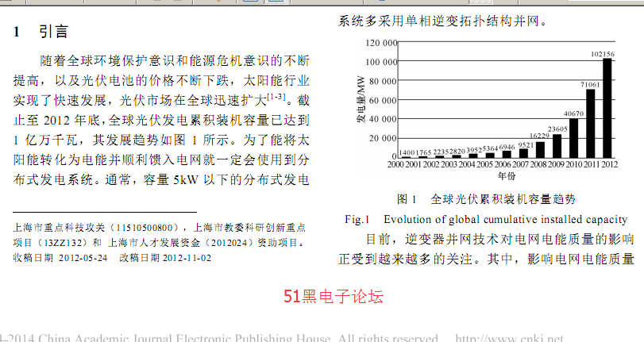Click the bar value label 9521
The width and height of the screenshot is (644, 342).
coord(526,145)
